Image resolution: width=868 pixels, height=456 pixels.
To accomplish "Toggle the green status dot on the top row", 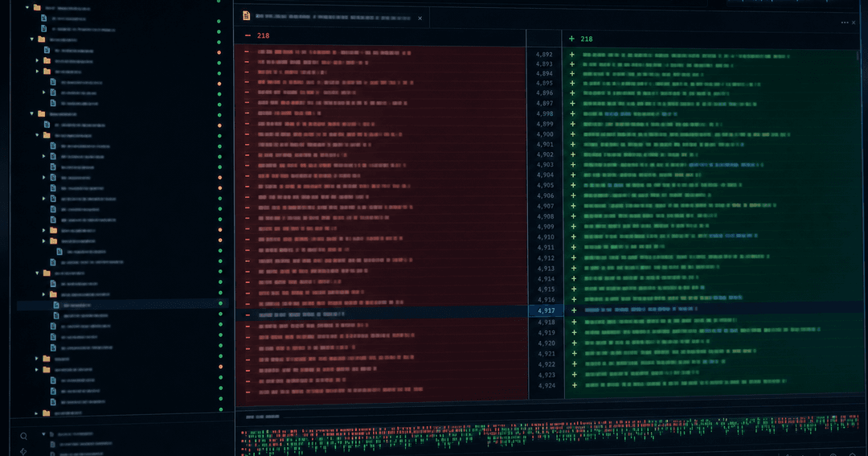I will (219, 2).
